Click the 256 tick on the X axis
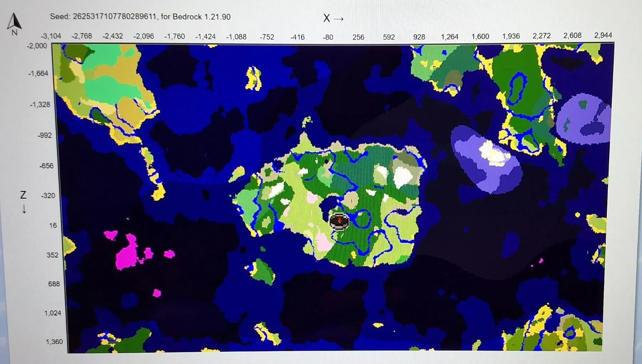Viewport: 642px width, 364px height. click(358, 37)
